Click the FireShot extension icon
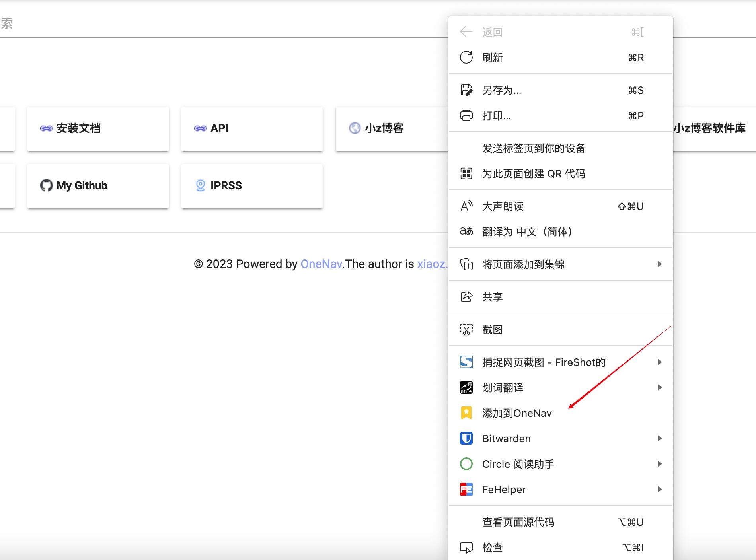Viewport: 756px width, 560px height. pos(466,362)
